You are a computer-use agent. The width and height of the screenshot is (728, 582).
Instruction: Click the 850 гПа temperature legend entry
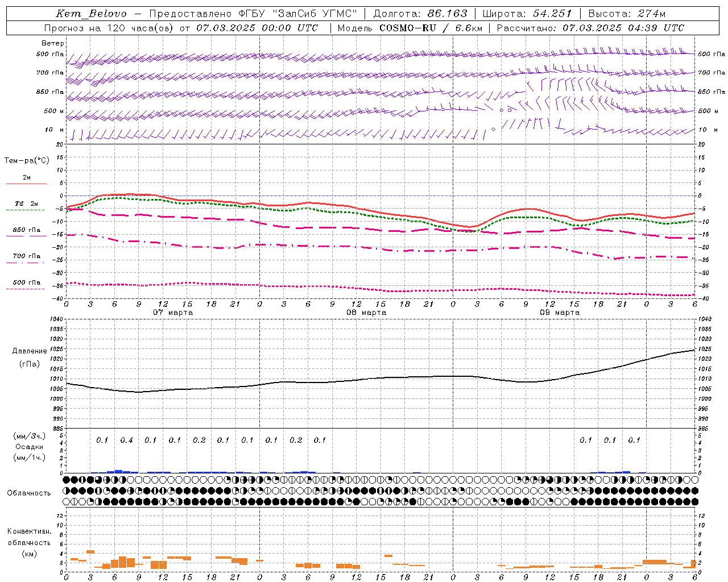[27, 230]
